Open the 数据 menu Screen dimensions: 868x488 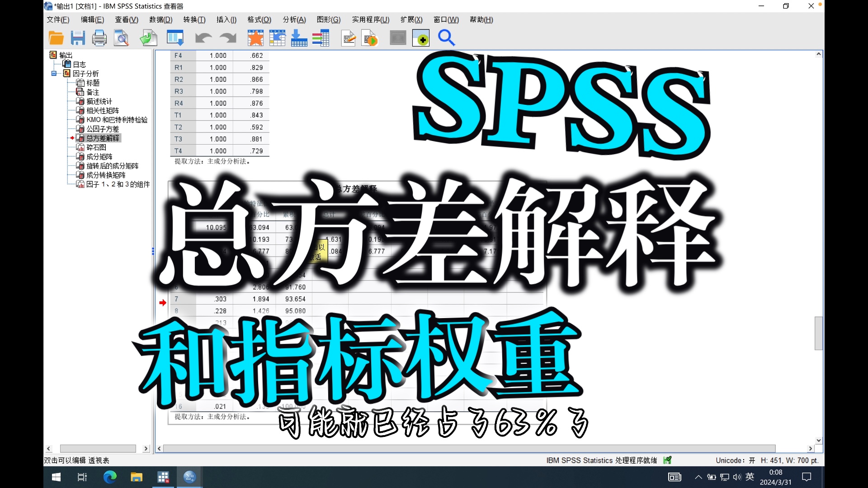[x=161, y=20]
